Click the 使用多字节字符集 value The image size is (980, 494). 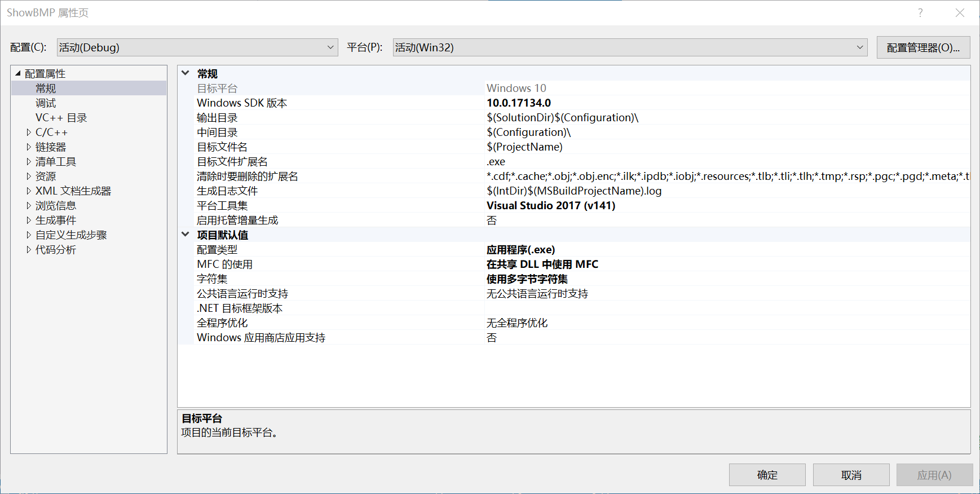pos(527,279)
